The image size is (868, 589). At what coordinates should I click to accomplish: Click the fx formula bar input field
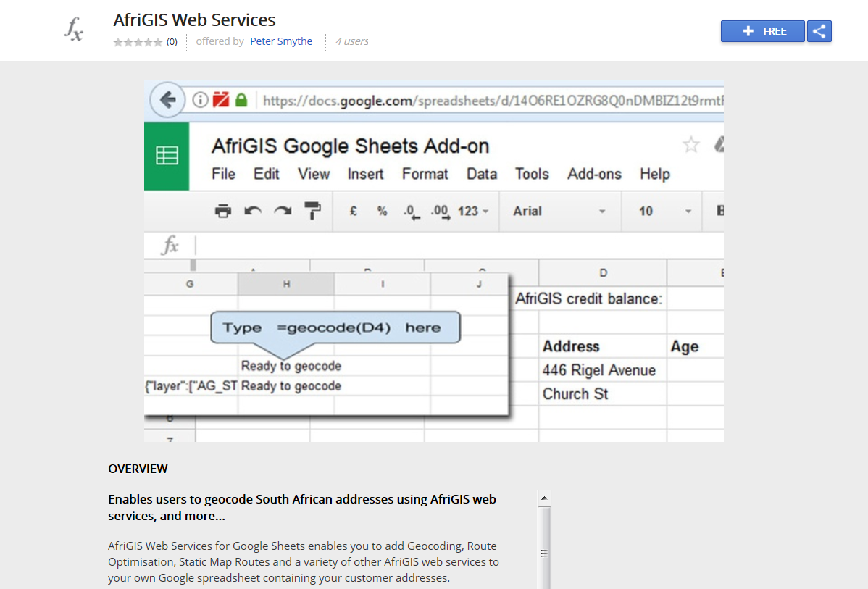click(456, 246)
